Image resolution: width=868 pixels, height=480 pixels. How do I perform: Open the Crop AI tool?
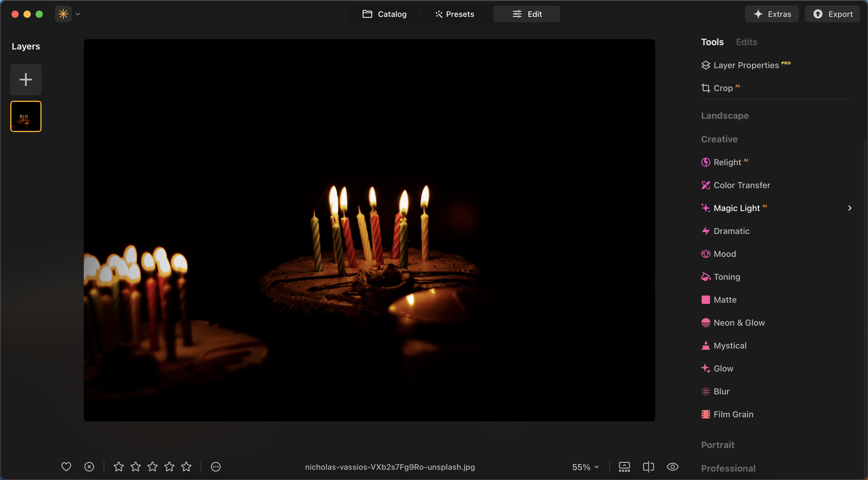pos(723,88)
